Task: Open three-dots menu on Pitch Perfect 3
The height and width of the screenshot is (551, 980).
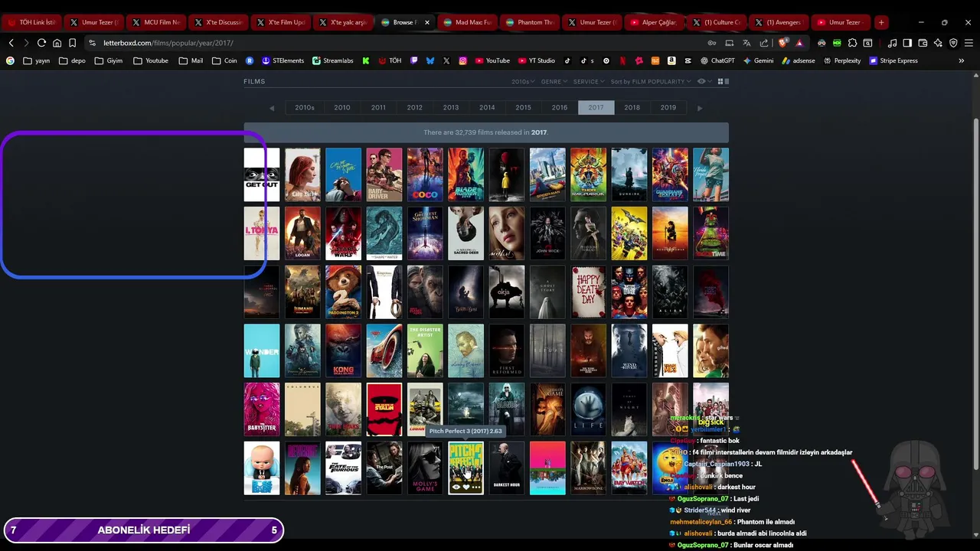Action: click(x=475, y=487)
